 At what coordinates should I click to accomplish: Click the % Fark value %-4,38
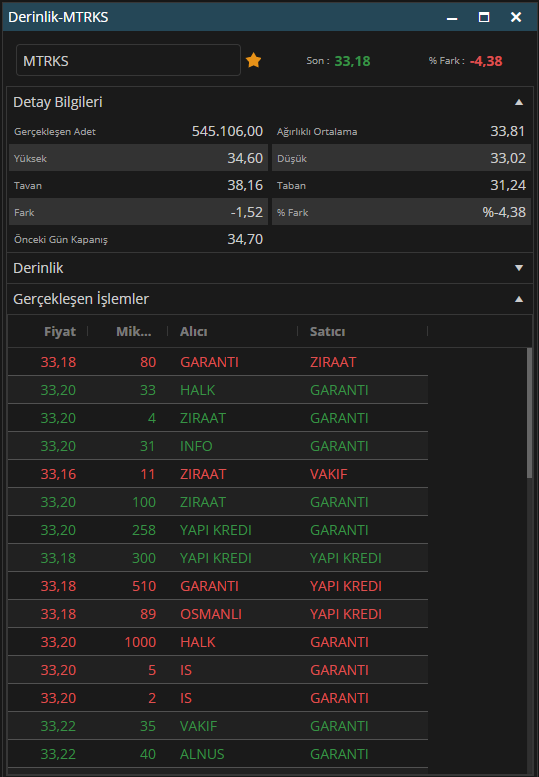504,212
